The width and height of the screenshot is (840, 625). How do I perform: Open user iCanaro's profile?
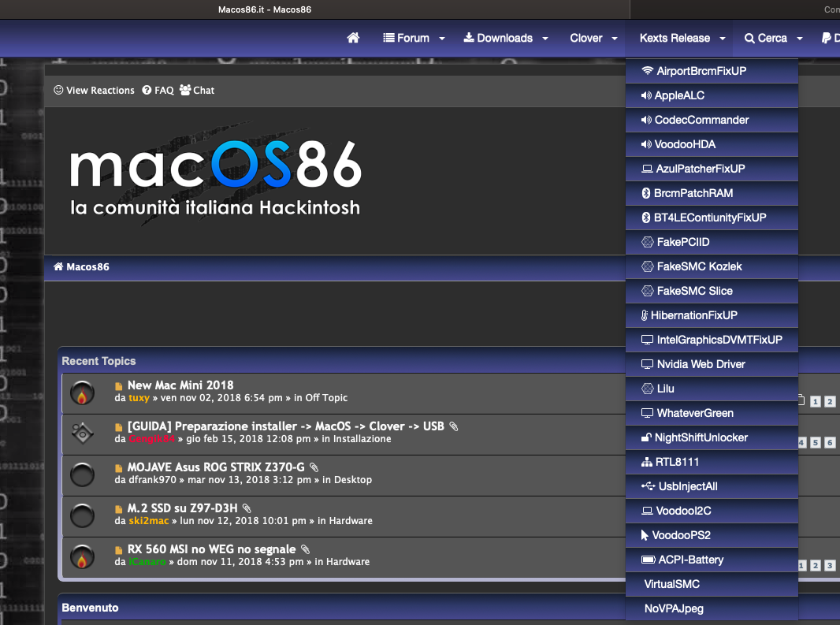147,562
